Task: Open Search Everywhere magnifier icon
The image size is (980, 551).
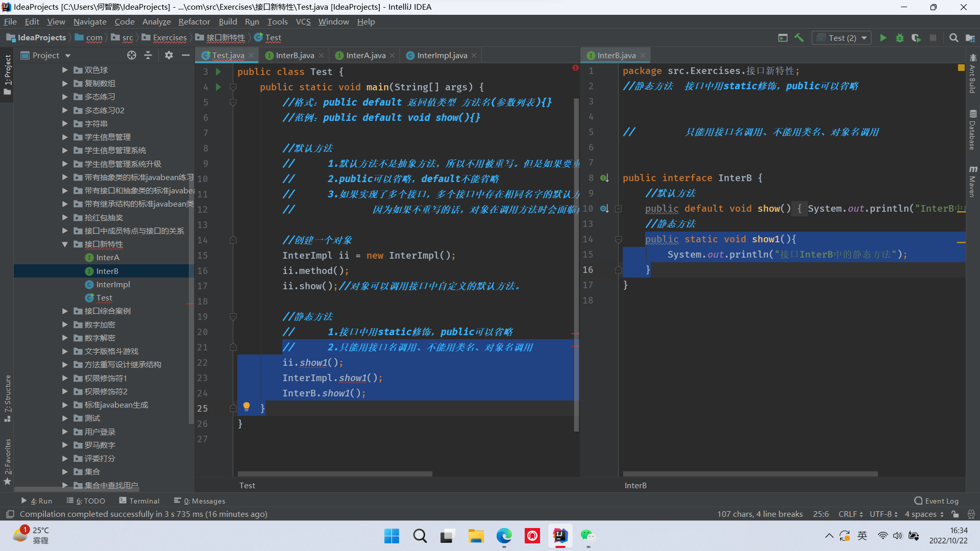Action: click(953, 38)
